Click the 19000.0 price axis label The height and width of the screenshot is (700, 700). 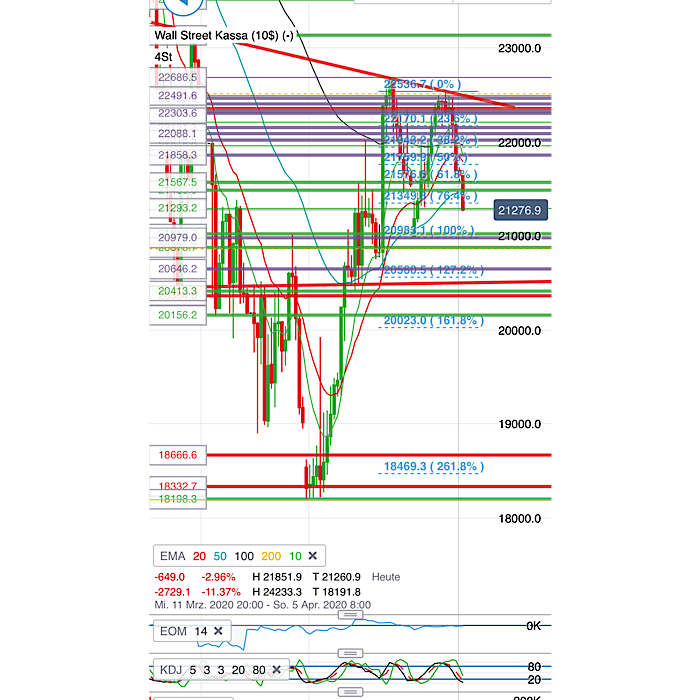(519, 424)
